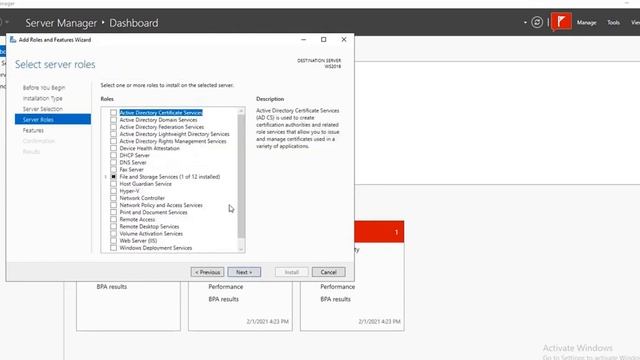Check Active Directory Certificate Services
640x360 pixels.
[x=113, y=113]
